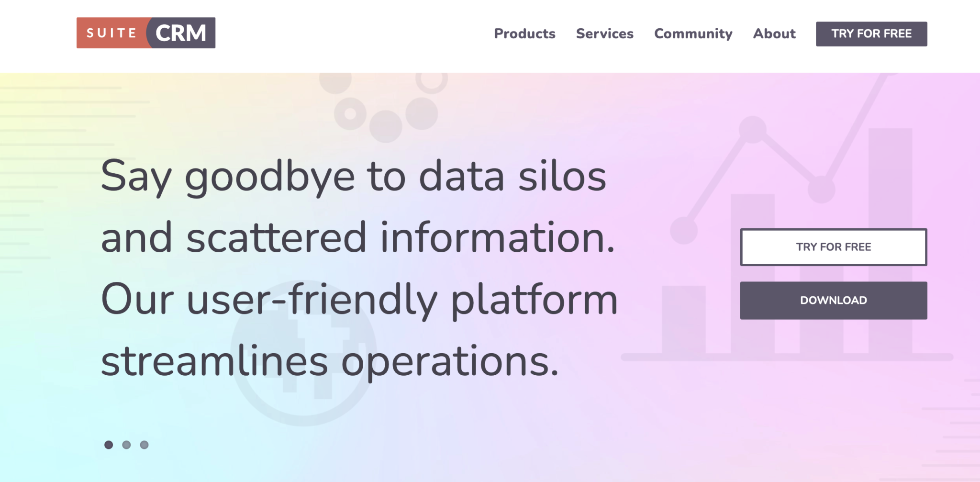The height and width of the screenshot is (482, 980).
Task: Select the second carousel indicator dot
Action: [x=127, y=444]
